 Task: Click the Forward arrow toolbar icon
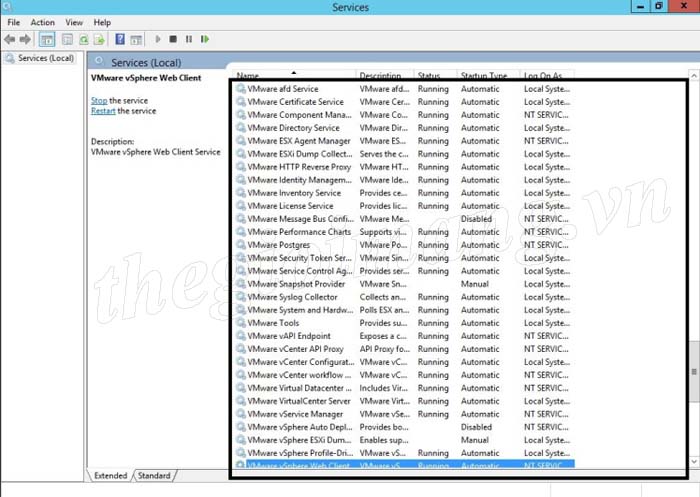[25, 39]
